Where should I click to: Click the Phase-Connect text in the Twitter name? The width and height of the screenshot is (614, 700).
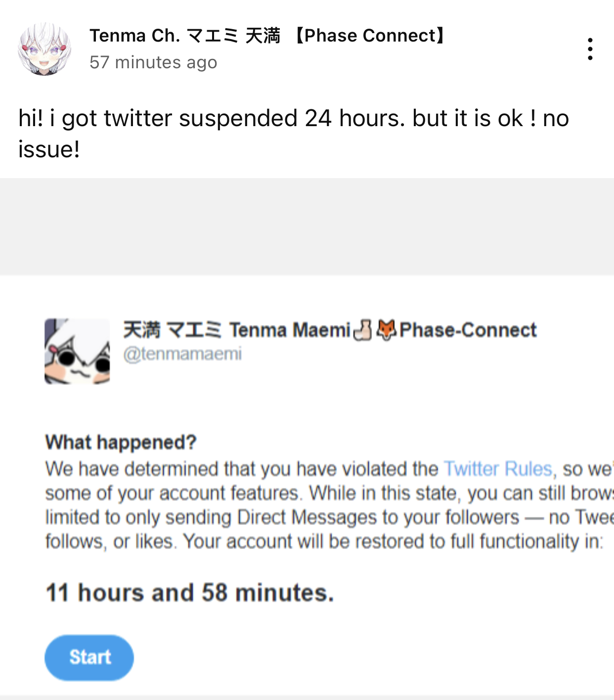tap(468, 330)
